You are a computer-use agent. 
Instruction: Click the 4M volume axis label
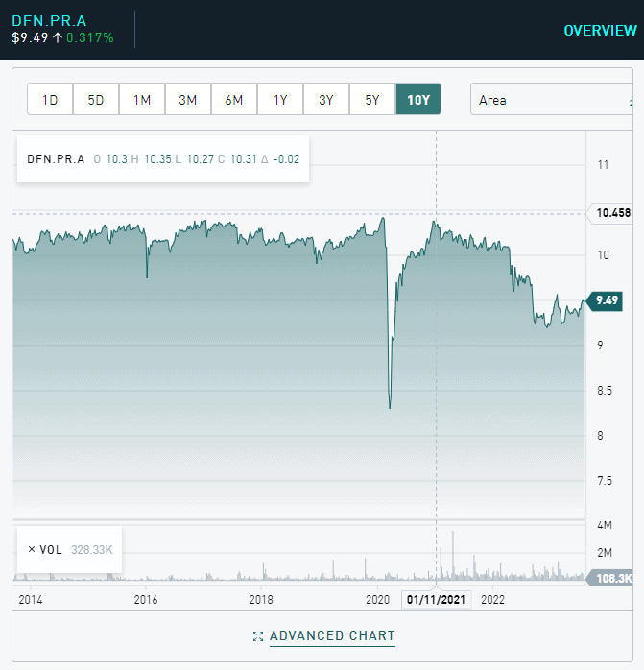click(605, 525)
